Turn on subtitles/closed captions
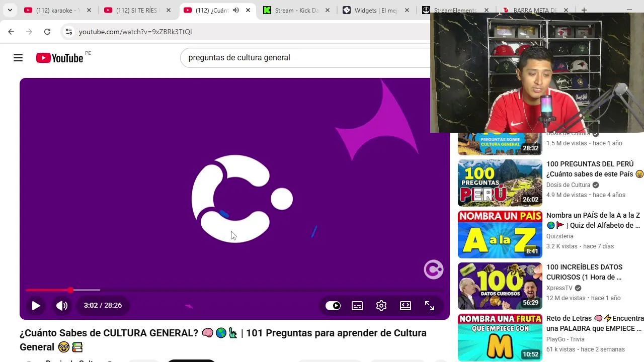The height and width of the screenshot is (362, 644). (x=357, y=306)
